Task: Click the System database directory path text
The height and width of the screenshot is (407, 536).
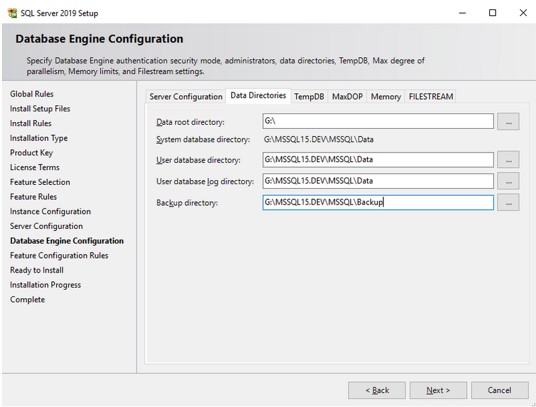Action: 319,139
